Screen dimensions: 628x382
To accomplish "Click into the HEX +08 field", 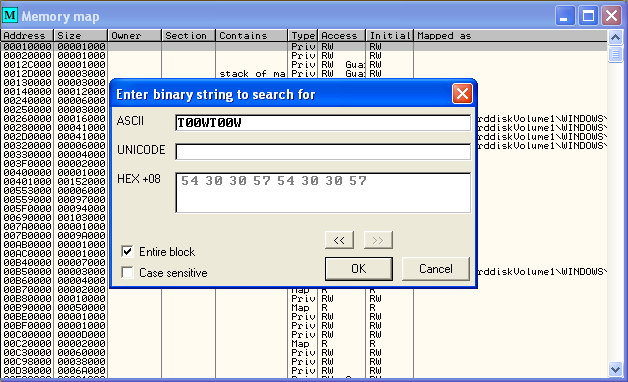I will tap(323, 193).
